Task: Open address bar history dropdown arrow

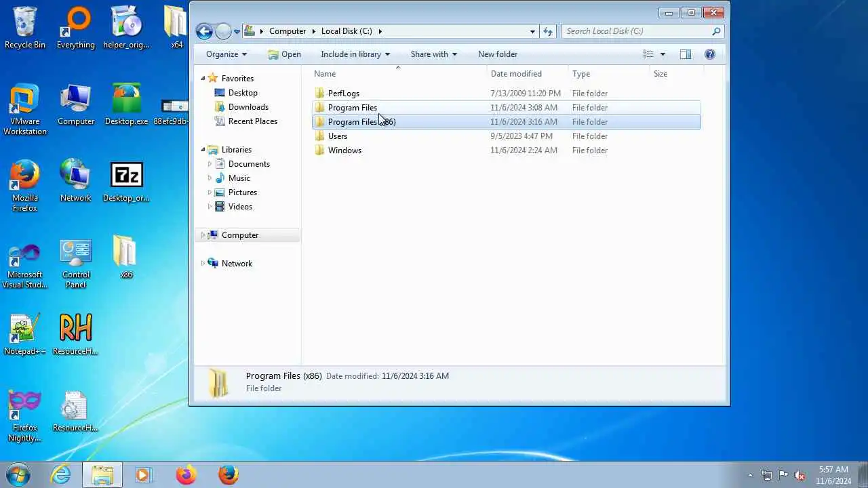Action: click(x=532, y=31)
